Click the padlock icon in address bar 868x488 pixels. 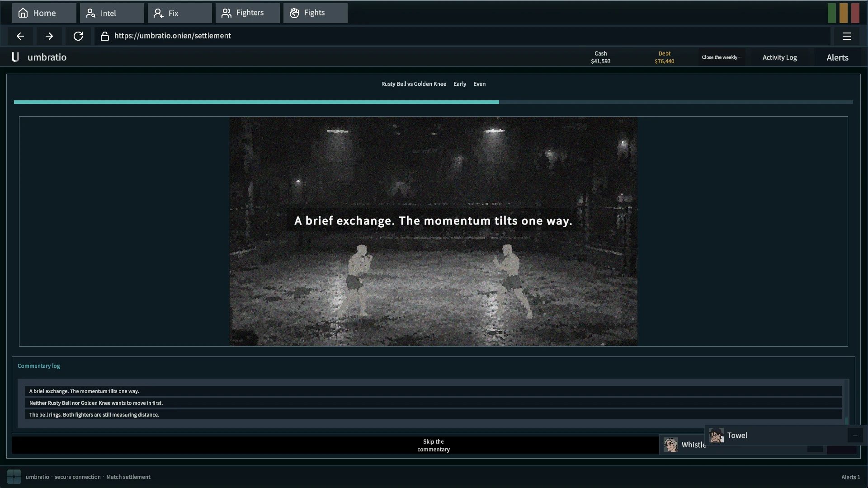tap(105, 36)
